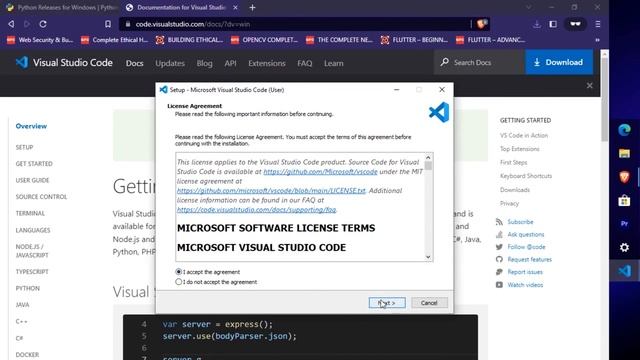Viewport: 640px width, 360px height.
Task: Expand TYPESCRIPT section in sidebar
Action: click(x=32, y=272)
